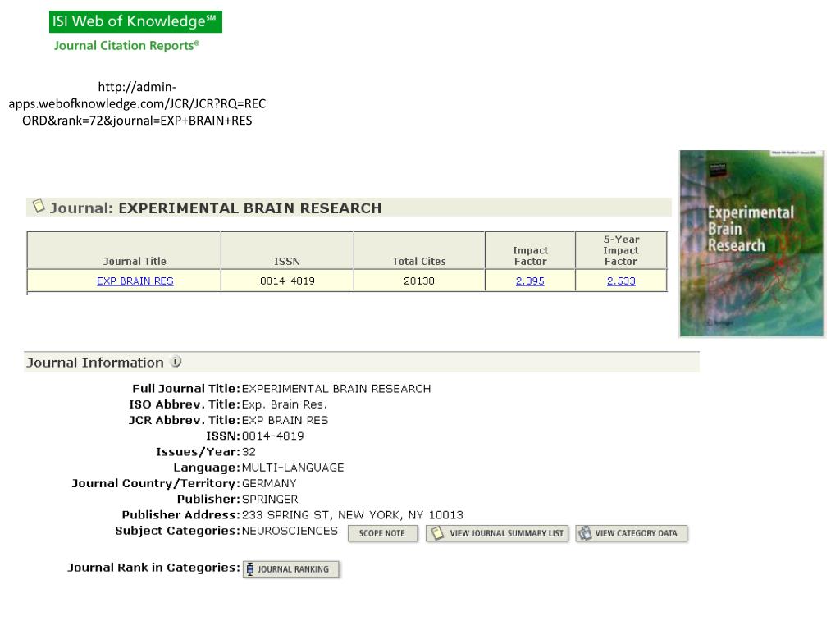
Task: Open the 2.395 impact factor link
Action: click(530, 281)
